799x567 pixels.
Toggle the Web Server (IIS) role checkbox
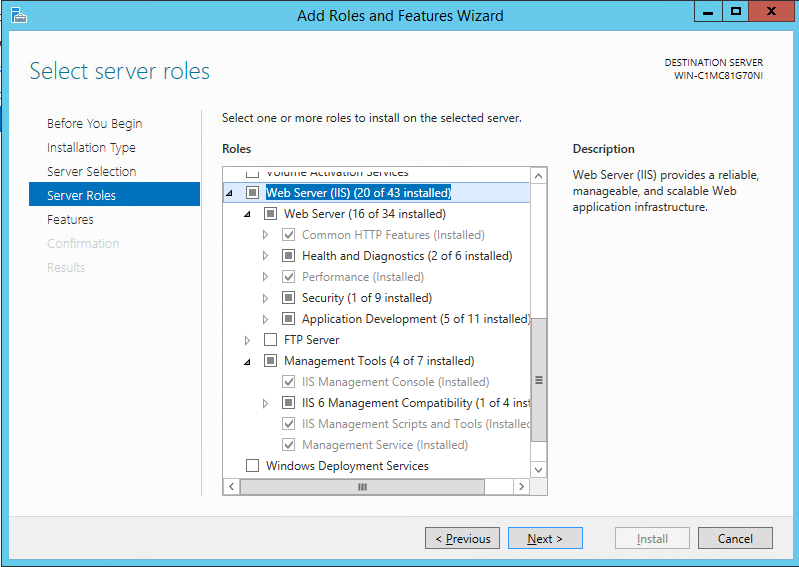252,193
